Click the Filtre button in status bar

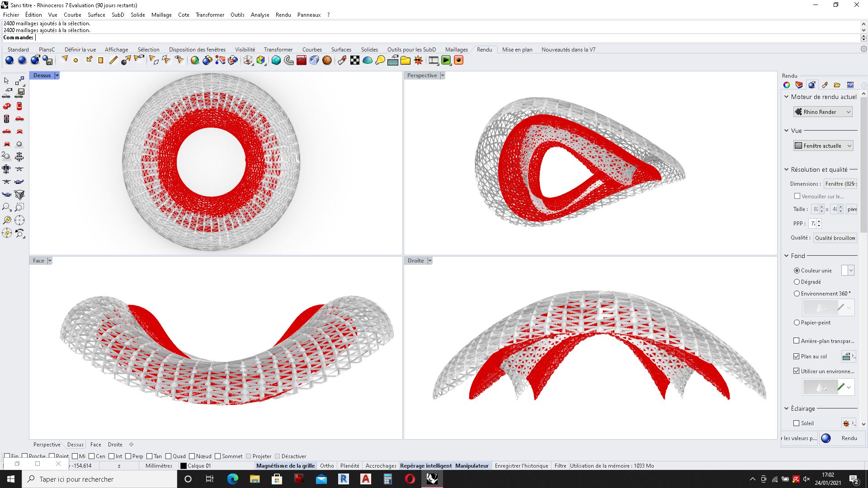tap(560, 466)
